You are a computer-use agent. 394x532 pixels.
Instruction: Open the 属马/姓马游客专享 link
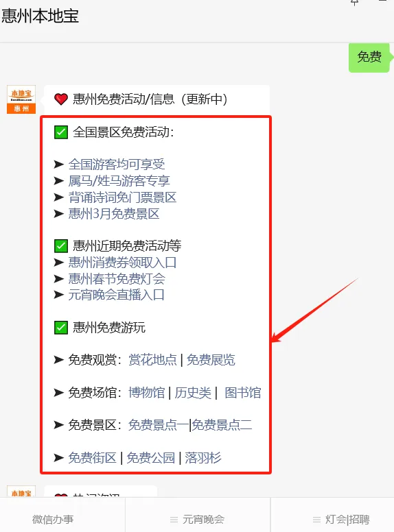[x=119, y=181]
